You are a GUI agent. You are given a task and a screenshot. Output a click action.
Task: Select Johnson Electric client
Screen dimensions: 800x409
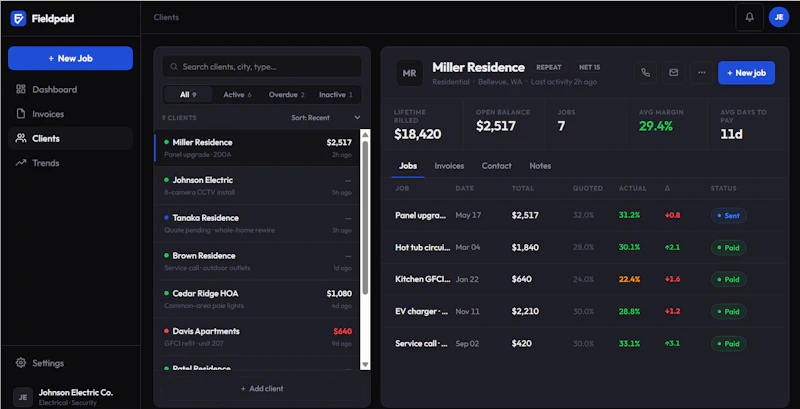(257, 186)
